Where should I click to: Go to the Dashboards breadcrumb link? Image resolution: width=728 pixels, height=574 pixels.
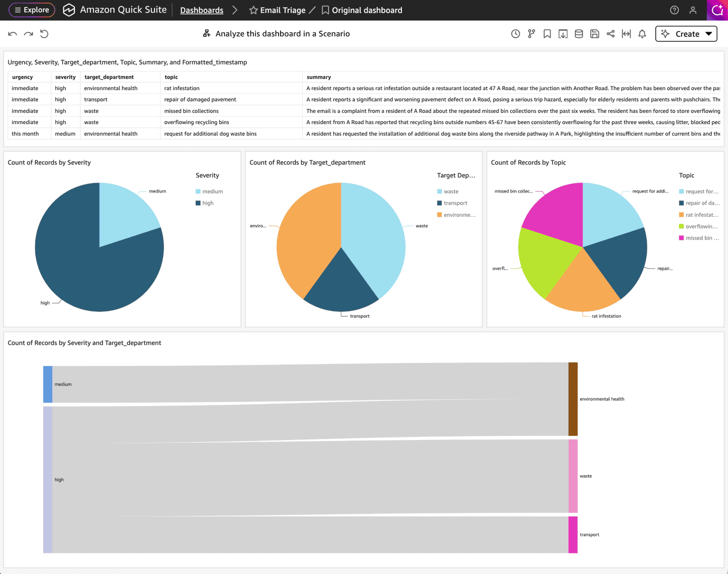click(x=202, y=10)
